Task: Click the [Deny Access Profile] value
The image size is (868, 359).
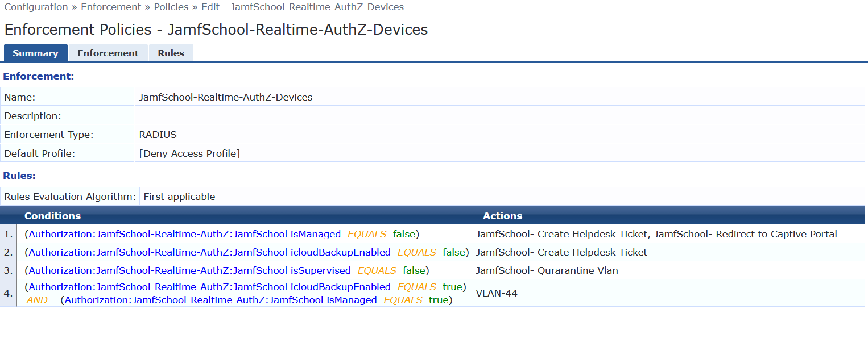Action: pos(189,153)
